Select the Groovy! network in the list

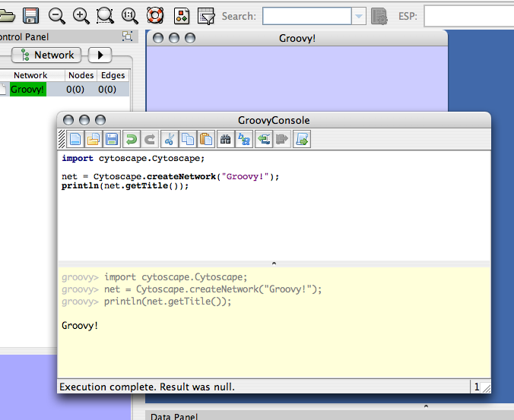[28, 90]
